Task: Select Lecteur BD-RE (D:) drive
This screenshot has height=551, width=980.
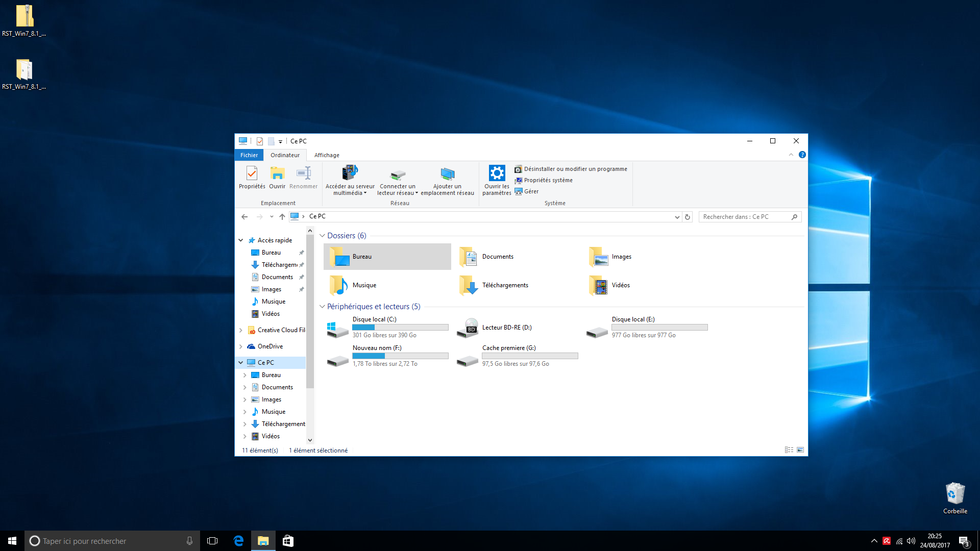Action: coord(506,328)
